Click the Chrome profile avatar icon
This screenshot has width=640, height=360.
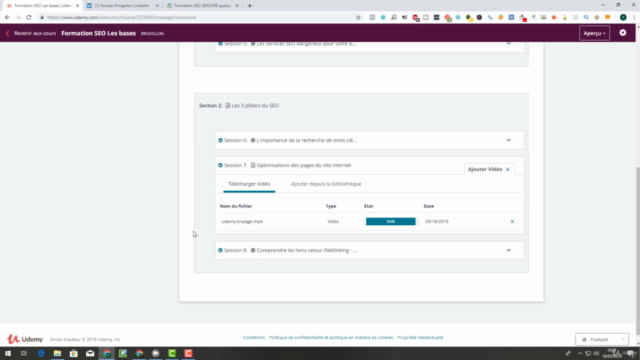(623, 18)
